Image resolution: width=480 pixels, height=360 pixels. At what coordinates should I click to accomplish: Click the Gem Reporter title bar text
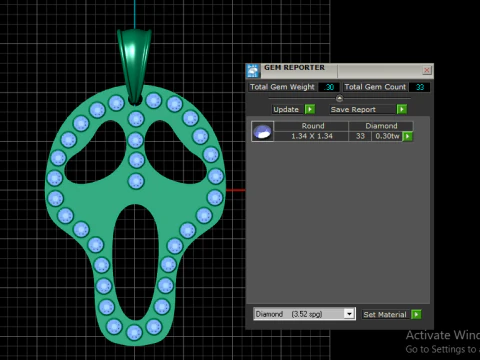(294, 68)
